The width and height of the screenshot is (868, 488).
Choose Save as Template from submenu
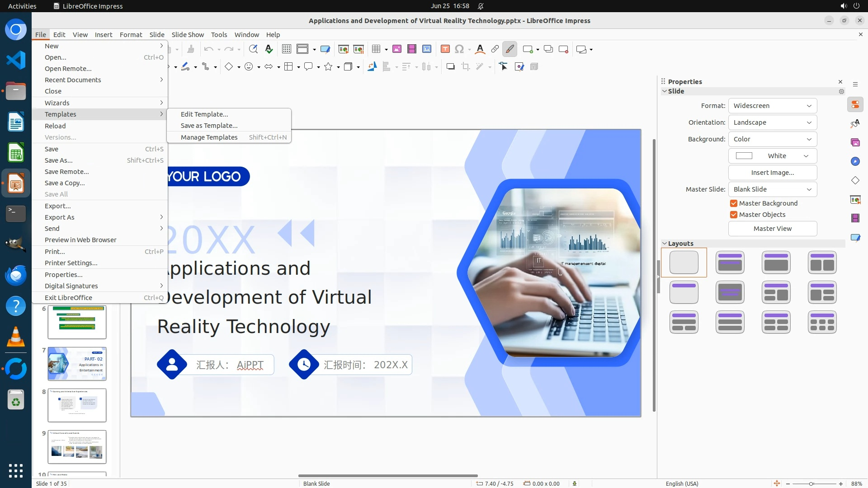(x=209, y=126)
